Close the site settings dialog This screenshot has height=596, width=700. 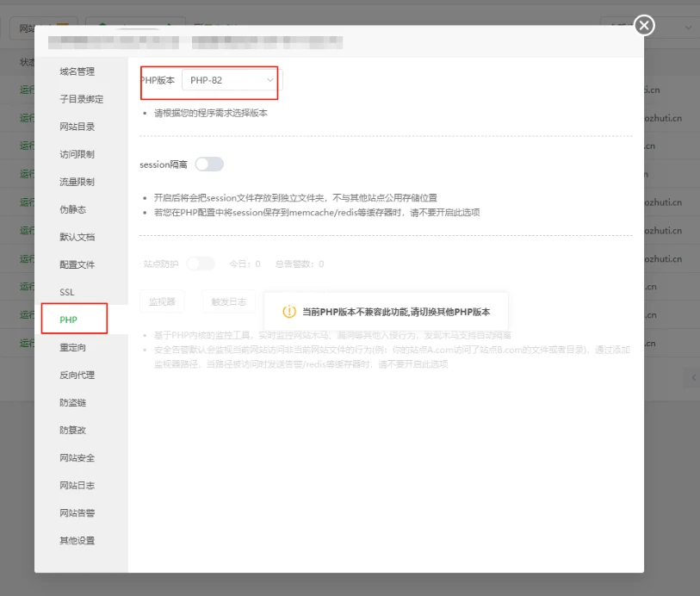click(x=643, y=26)
